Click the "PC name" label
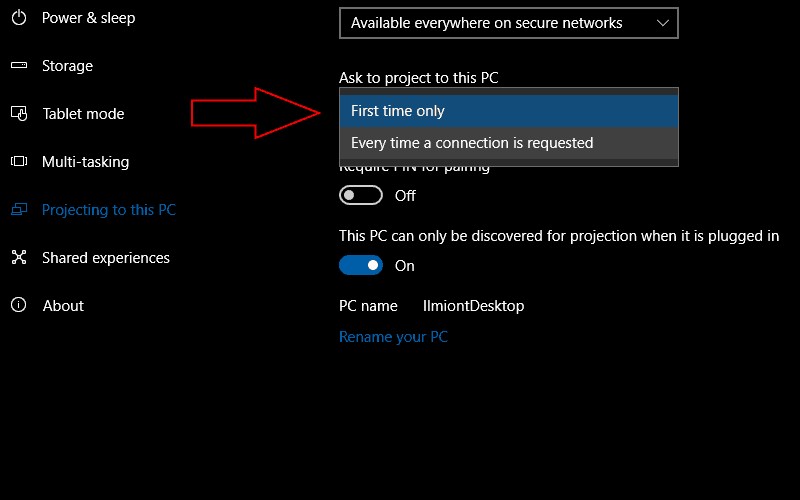Image resolution: width=800 pixels, height=500 pixels. (368, 306)
